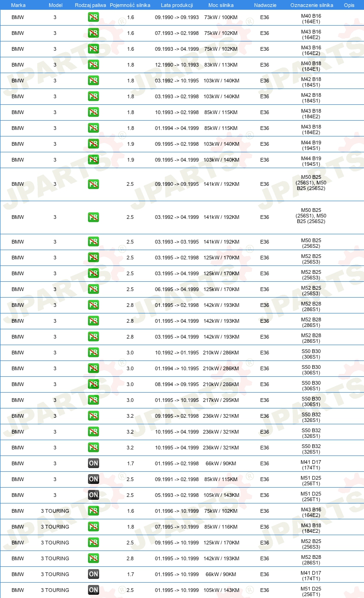Select the 217kW / 295KM power cell
Image resolution: width=364 pixels, height=598 pixels.
pyautogui.click(x=221, y=401)
